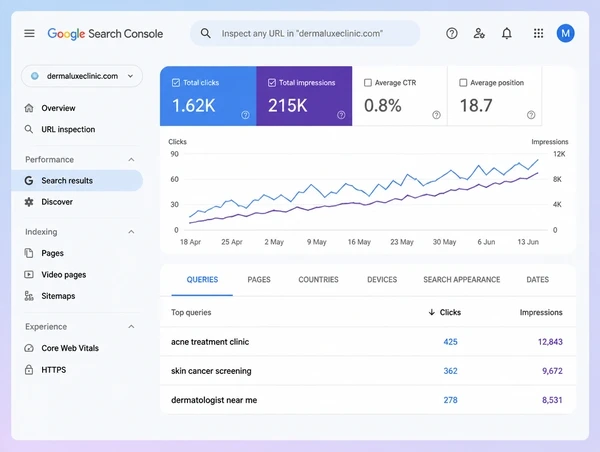Open the Google apps grid
The height and width of the screenshot is (452, 600).
click(x=538, y=33)
